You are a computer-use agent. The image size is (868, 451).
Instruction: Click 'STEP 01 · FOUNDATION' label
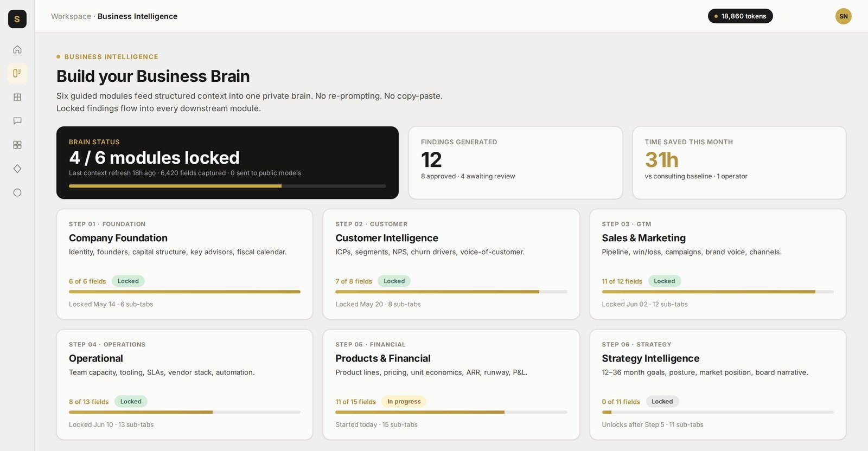tap(107, 224)
